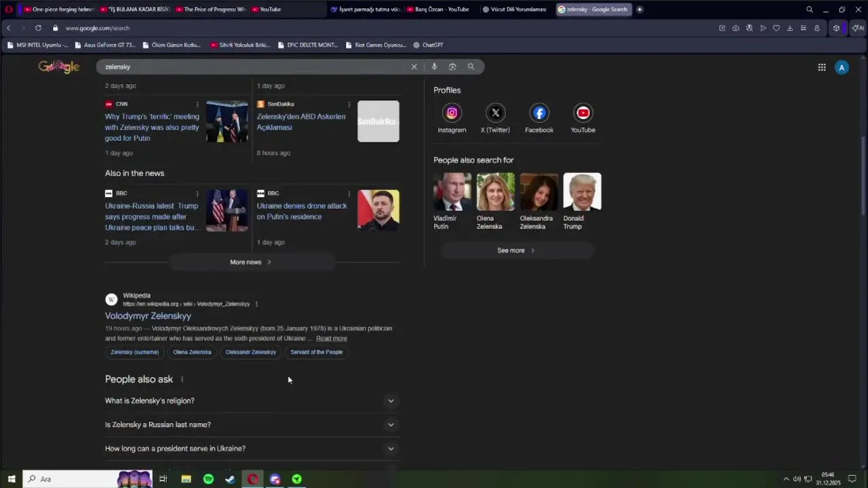The width and height of the screenshot is (868, 488).
Task: Open Zelensky's X (Twitter) profile
Action: pyautogui.click(x=495, y=118)
